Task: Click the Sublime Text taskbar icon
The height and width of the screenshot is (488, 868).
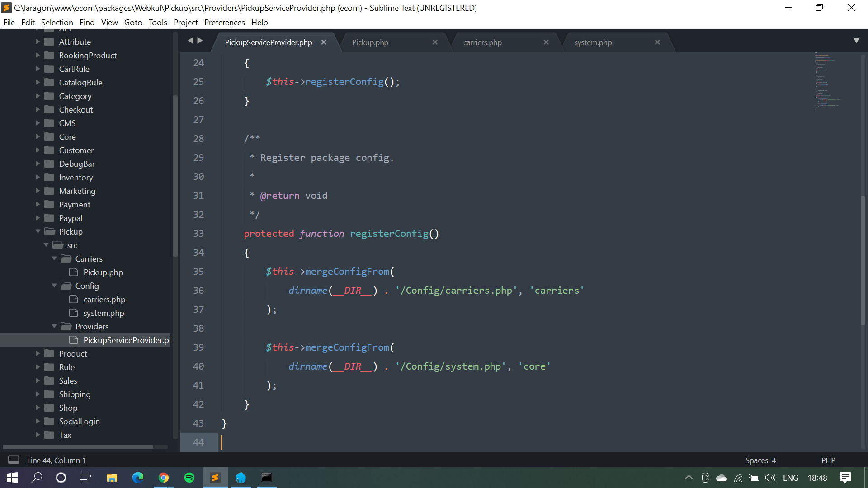Action: 215,478
